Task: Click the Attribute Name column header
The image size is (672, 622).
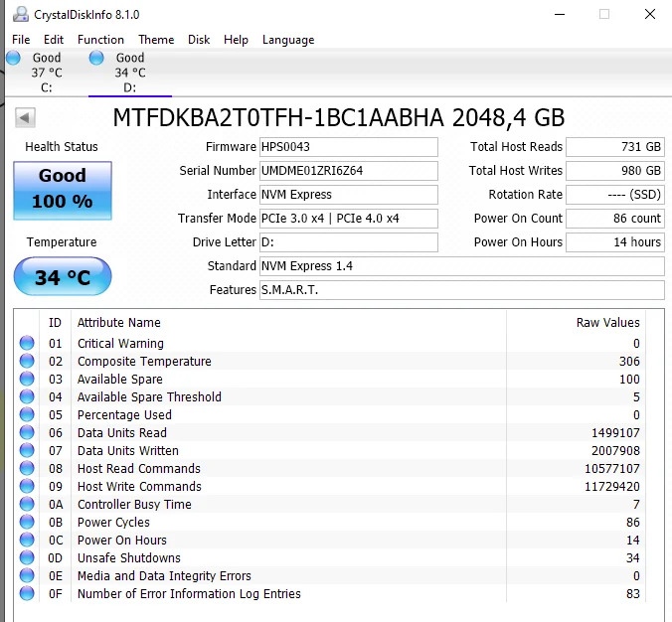Action: (x=118, y=323)
